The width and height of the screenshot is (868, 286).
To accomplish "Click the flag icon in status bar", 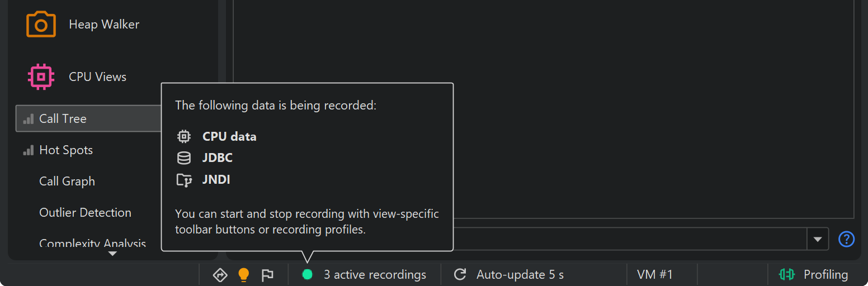I will tap(267, 275).
